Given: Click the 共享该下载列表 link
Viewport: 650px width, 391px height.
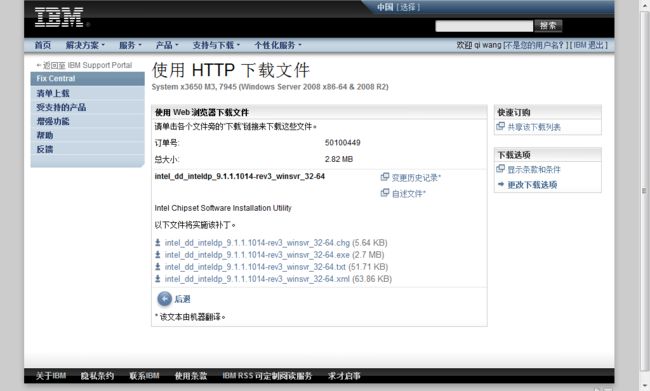Looking at the screenshot, I should pos(534,127).
